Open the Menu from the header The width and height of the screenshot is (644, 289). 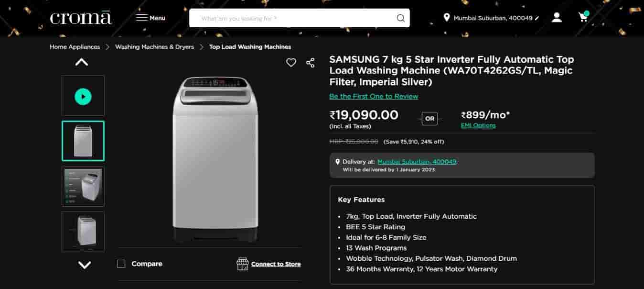coord(151,17)
